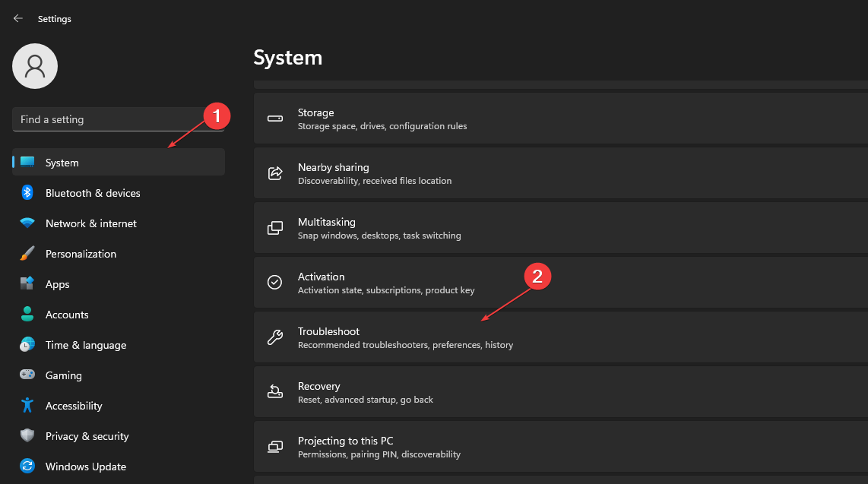The image size is (868, 484).
Task: Switch to Time & language section
Action: (x=86, y=345)
